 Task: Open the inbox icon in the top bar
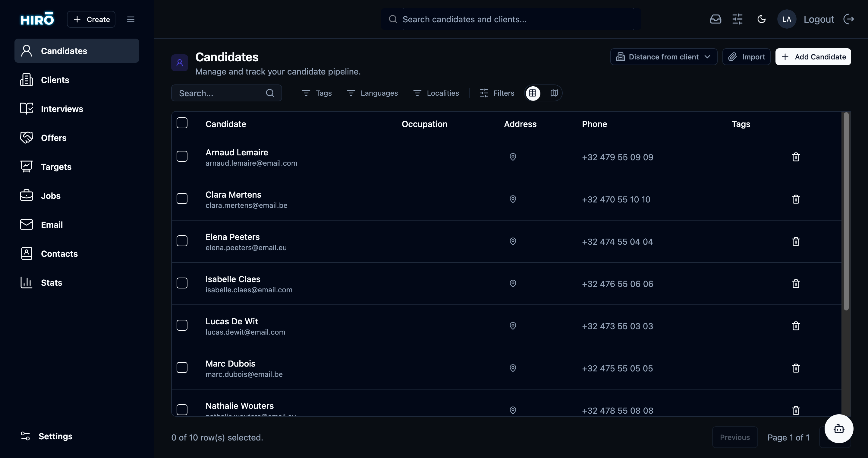tap(716, 19)
